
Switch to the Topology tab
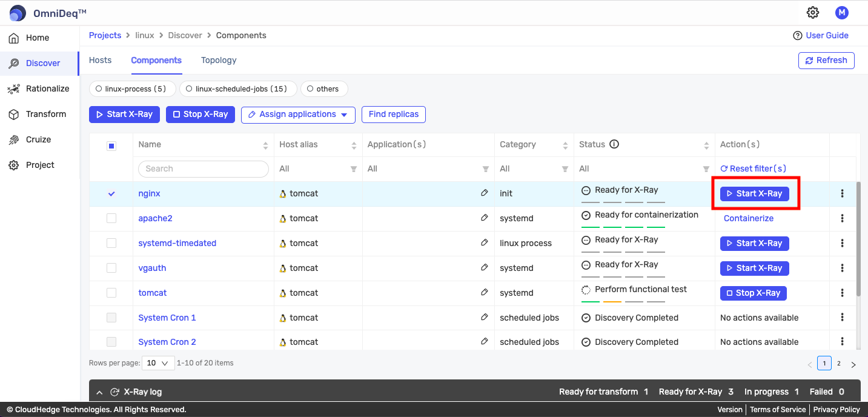point(219,60)
